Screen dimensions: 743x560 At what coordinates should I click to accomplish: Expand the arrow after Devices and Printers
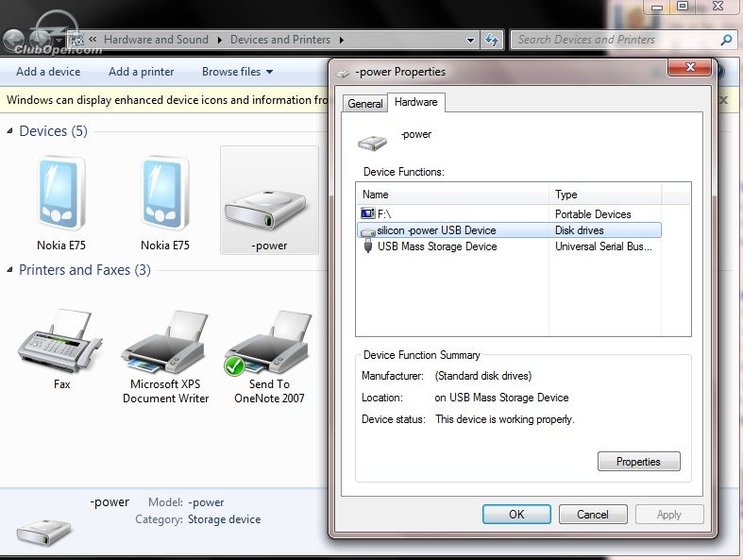341,40
